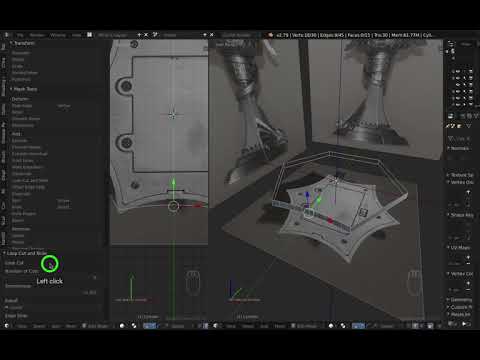Open the Window menu in top bar
The width and height of the screenshot is (480, 360).
point(58,35)
